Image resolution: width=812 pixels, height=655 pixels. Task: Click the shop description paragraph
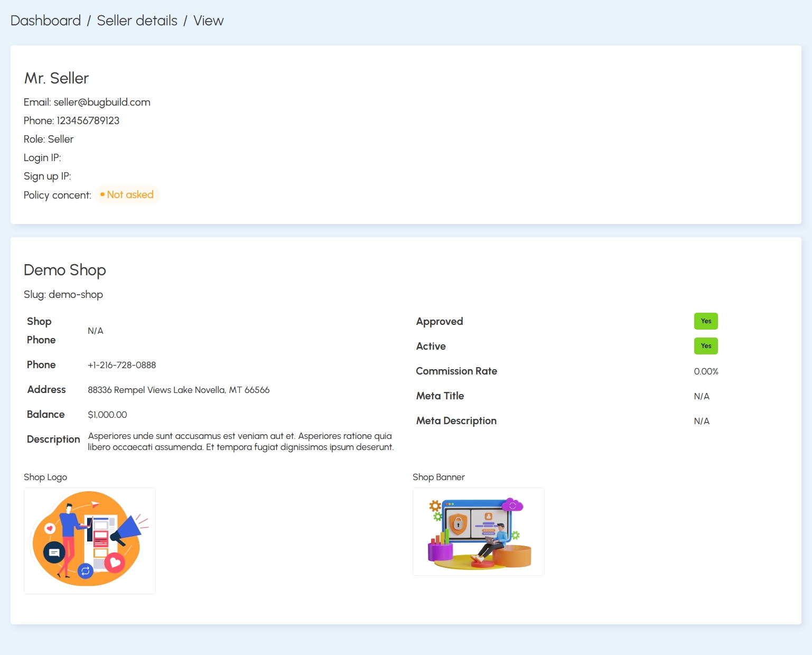(x=241, y=442)
